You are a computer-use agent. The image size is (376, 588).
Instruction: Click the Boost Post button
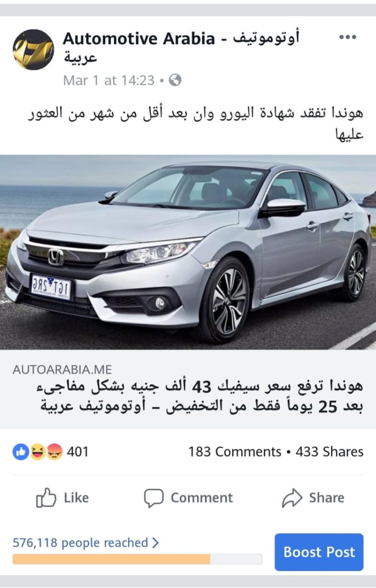tap(319, 552)
